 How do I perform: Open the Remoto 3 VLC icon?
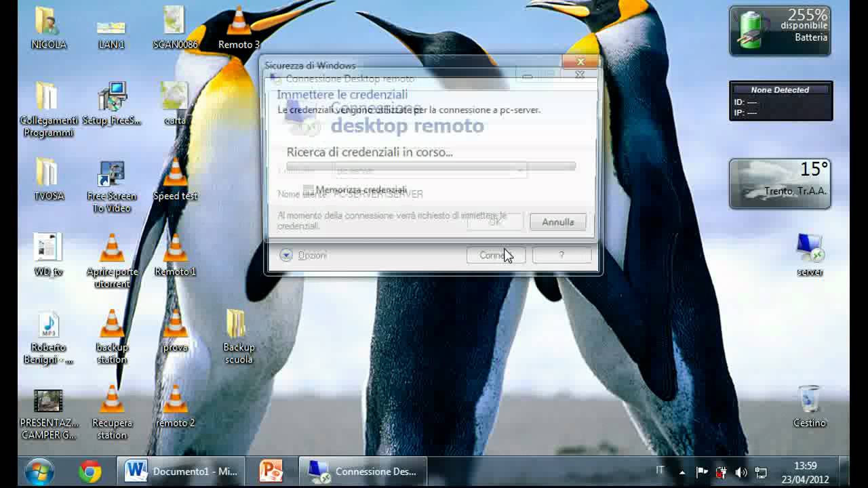(239, 28)
